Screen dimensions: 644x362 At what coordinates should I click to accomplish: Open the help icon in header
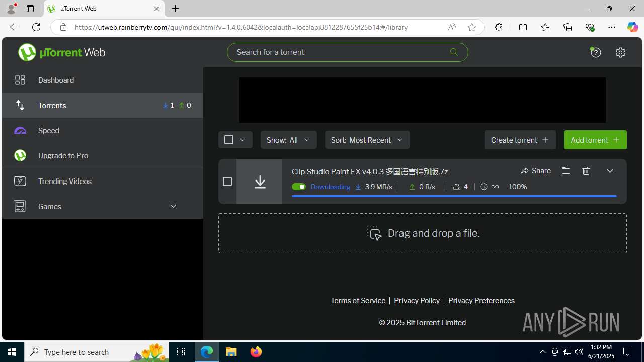coord(596,52)
